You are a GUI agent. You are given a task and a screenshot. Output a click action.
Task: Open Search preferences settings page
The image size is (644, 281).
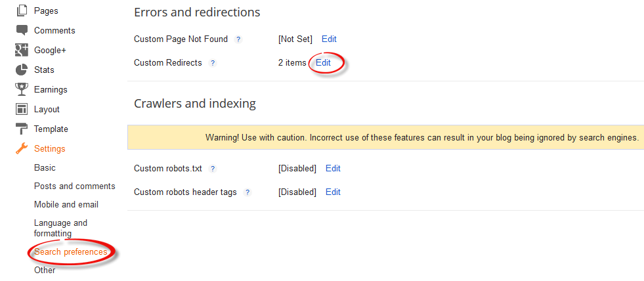coord(70,252)
